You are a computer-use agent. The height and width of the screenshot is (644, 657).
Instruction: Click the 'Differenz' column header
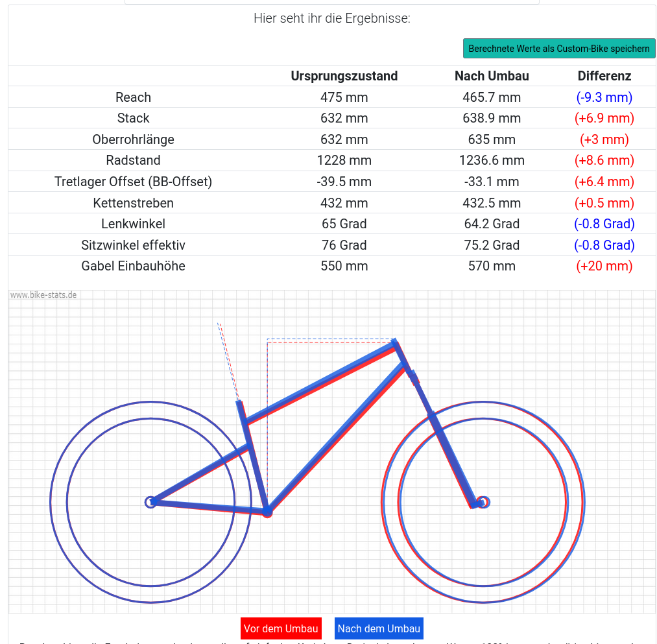[x=604, y=76]
